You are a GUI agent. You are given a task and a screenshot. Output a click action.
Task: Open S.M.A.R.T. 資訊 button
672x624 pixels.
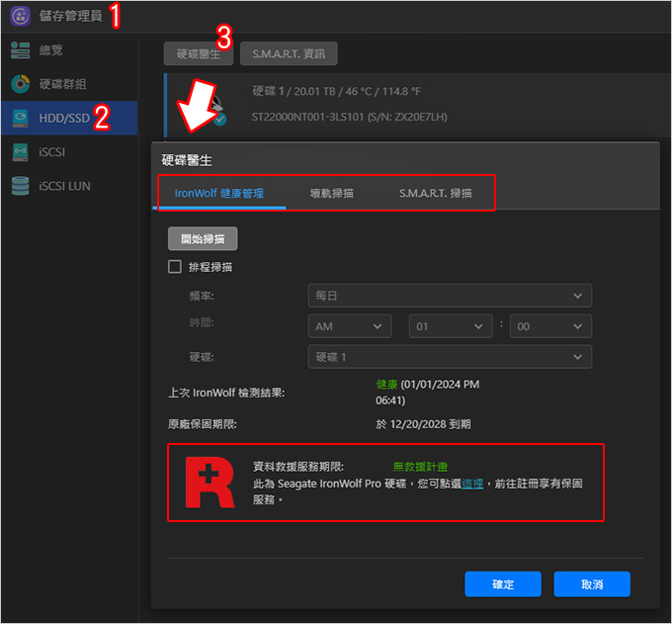(x=289, y=53)
